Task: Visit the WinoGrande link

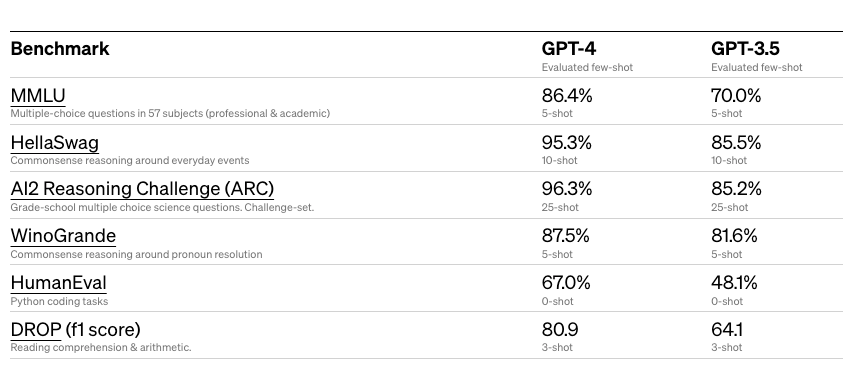Action: click(63, 236)
